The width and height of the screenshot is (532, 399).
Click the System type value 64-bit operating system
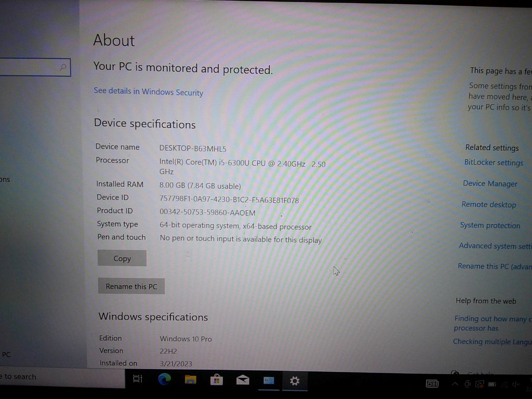click(236, 226)
